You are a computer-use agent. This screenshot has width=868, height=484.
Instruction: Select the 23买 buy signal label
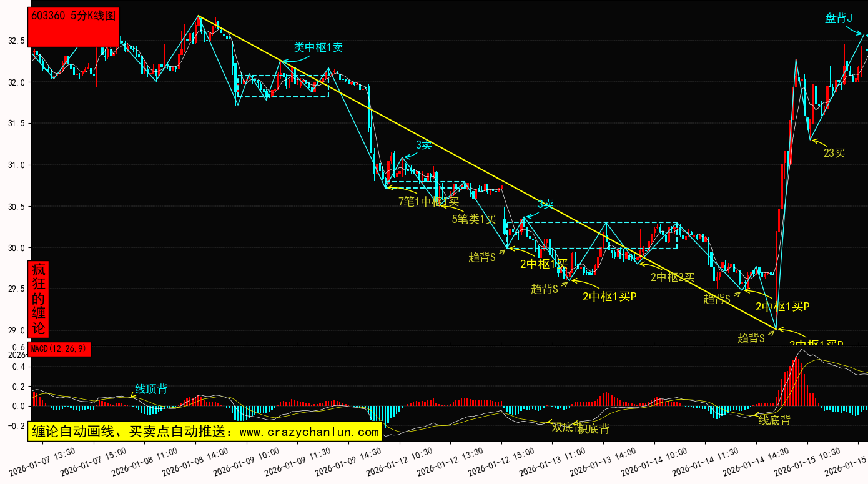tap(834, 153)
